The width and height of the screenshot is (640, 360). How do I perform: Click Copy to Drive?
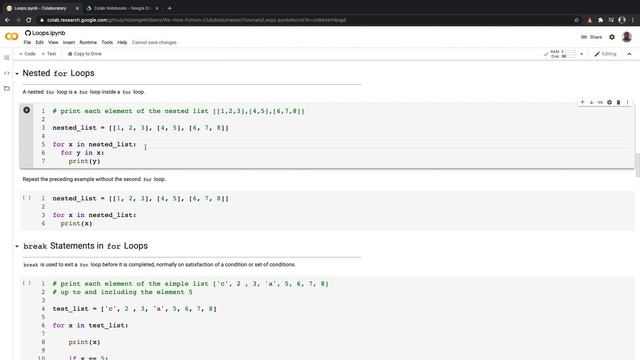[84, 54]
